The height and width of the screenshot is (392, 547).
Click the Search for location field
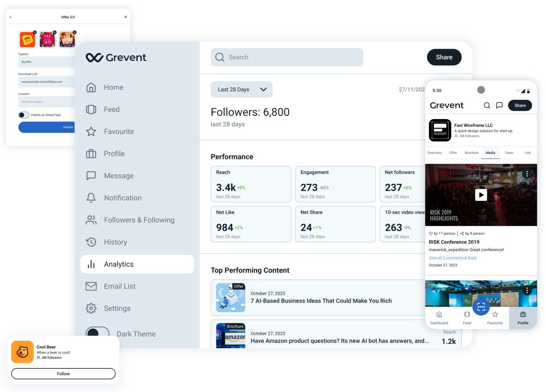click(46, 102)
